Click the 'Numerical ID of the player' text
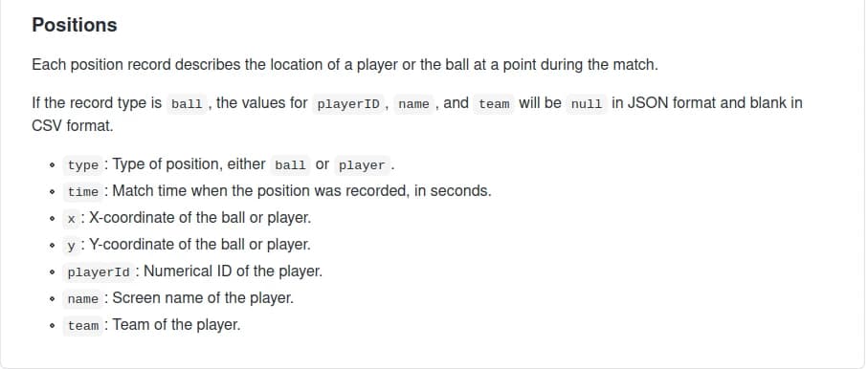 pos(234,271)
